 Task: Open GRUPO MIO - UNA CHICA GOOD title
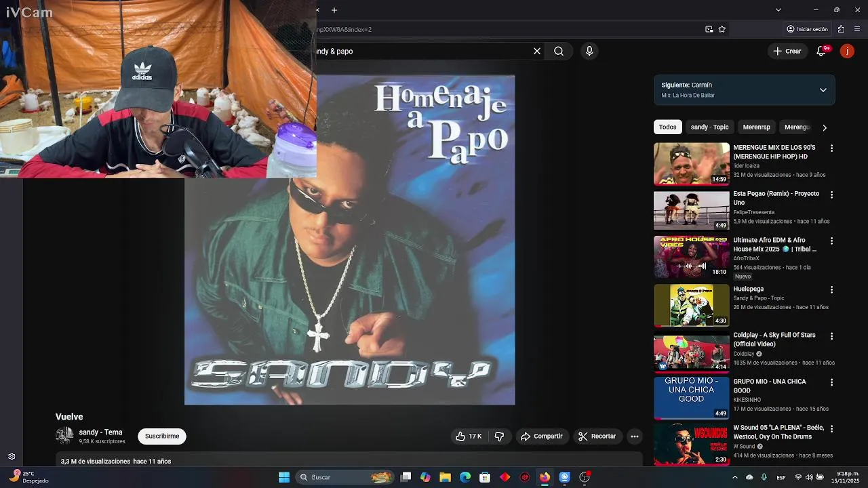pos(769,386)
